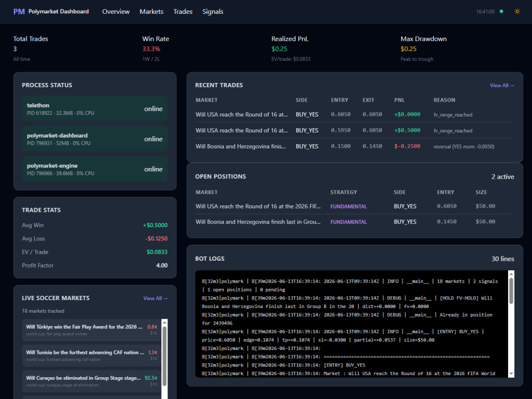Click the Realized PnL $0.25 value
This screenshot has height=399, width=532.
coord(279,49)
